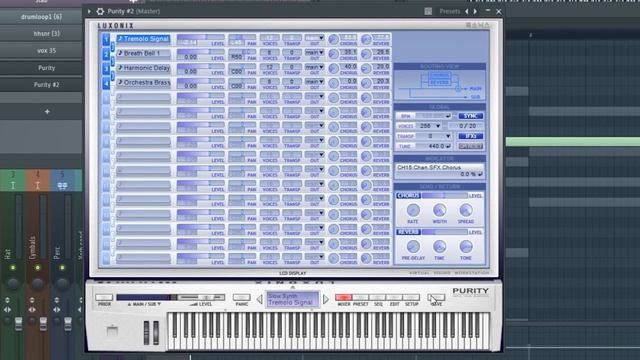Select the Harmonic Delay preset slot
The image size is (640, 360).
pos(143,68)
